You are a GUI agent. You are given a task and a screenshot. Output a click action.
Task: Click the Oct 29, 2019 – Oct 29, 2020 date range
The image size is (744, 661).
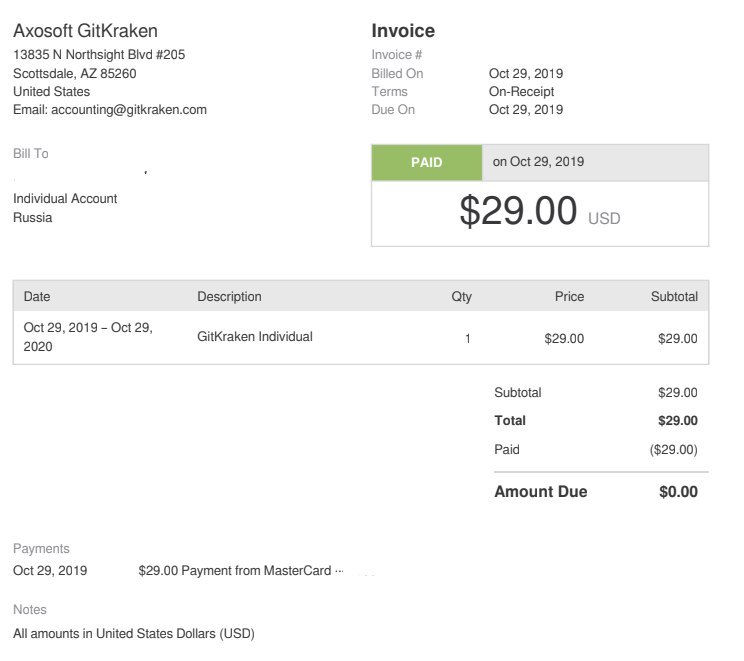[88, 337]
